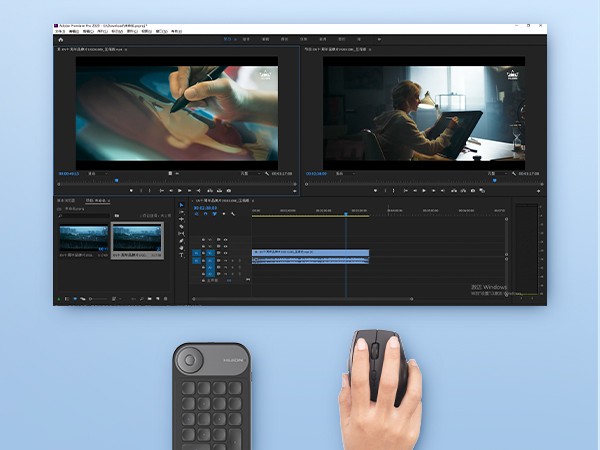The width and height of the screenshot is (600, 450).
Task: Step forward one frame in Program monitor
Action: [434, 191]
